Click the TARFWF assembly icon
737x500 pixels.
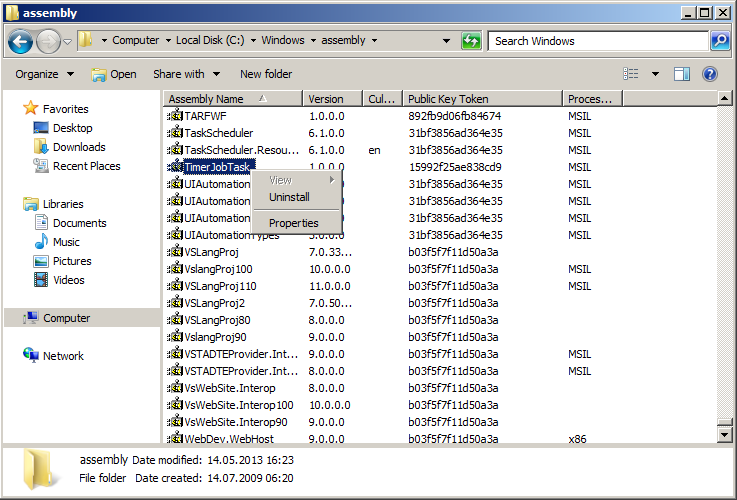(175, 116)
